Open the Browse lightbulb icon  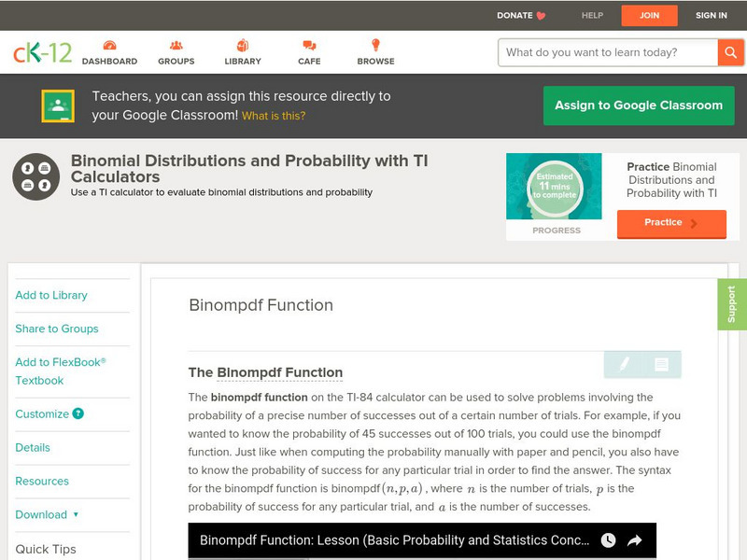pyautogui.click(x=376, y=45)
